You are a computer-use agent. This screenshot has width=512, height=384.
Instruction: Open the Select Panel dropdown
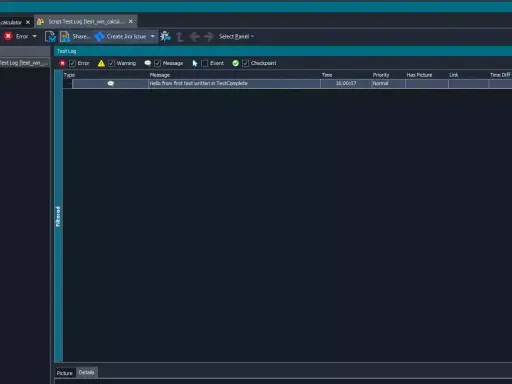[x=236, y=36]
